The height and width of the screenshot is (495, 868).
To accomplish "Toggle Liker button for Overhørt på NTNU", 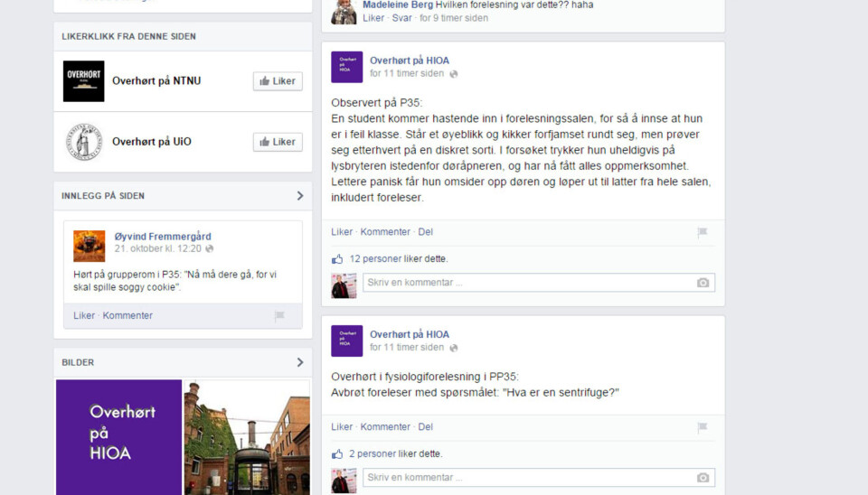I will pyautogui.click(x=277, y=81).
